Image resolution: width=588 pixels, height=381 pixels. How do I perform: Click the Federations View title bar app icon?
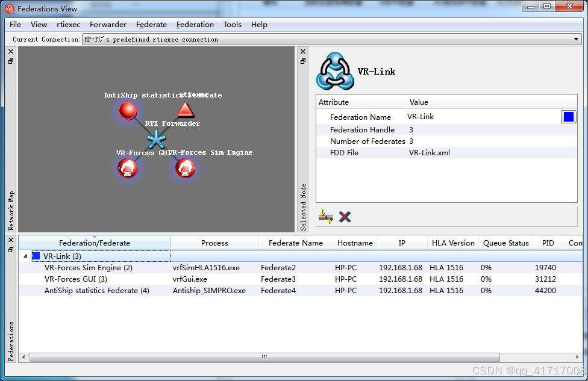pos(10,8)
